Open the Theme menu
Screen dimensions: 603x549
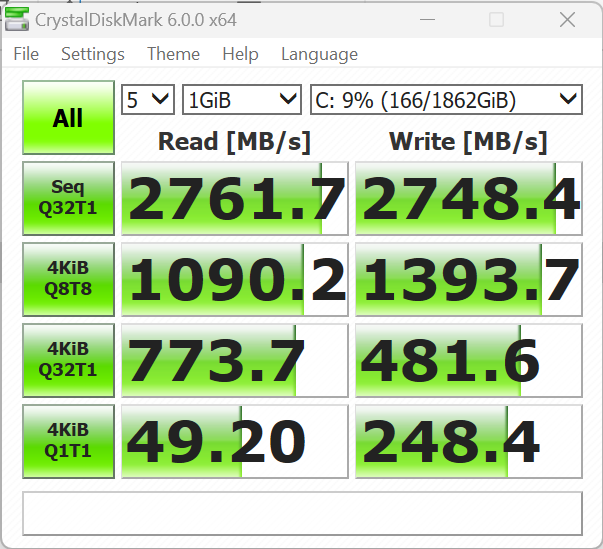click(173, 54)
